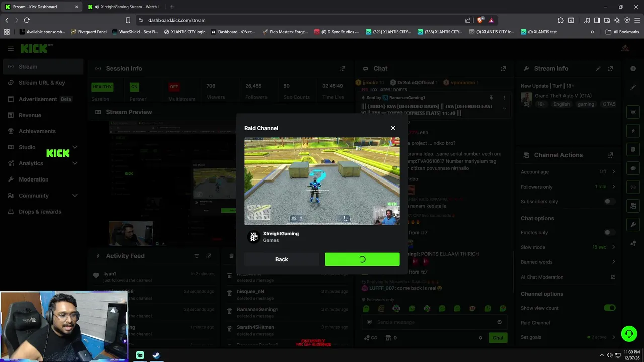Screen dimensions: 644x362
Task: Open Account age setting
Action: coord(568,172)
